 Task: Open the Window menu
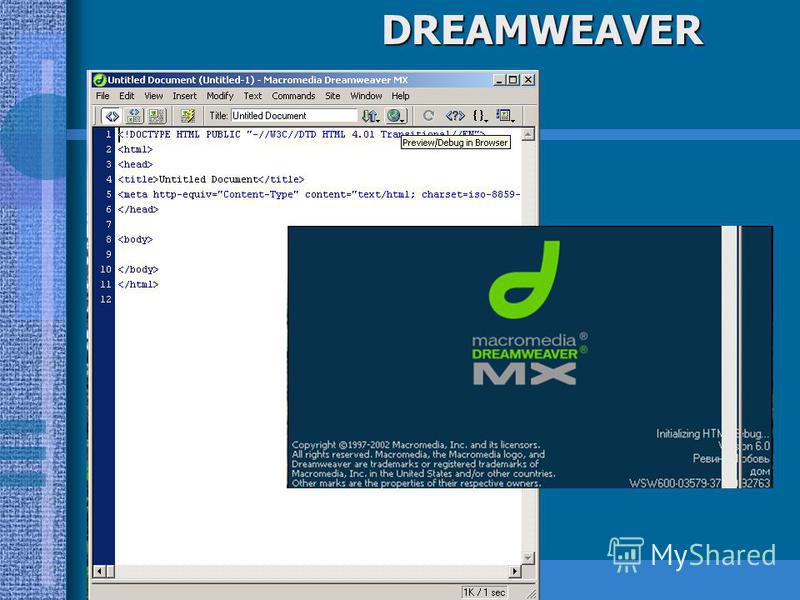366,96
